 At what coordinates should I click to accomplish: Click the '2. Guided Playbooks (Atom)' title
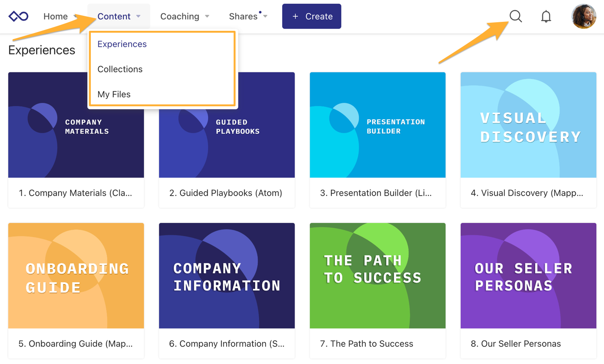(226, 193)
